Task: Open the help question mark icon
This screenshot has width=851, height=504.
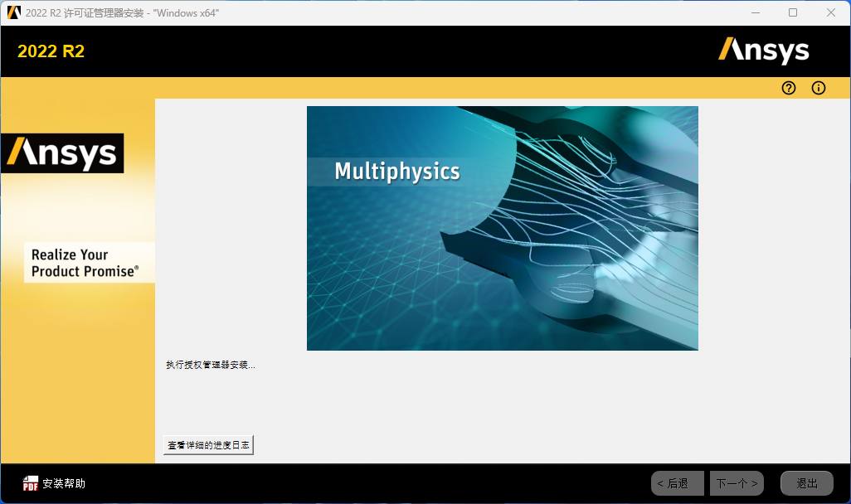Action: [x=789, y=88]
